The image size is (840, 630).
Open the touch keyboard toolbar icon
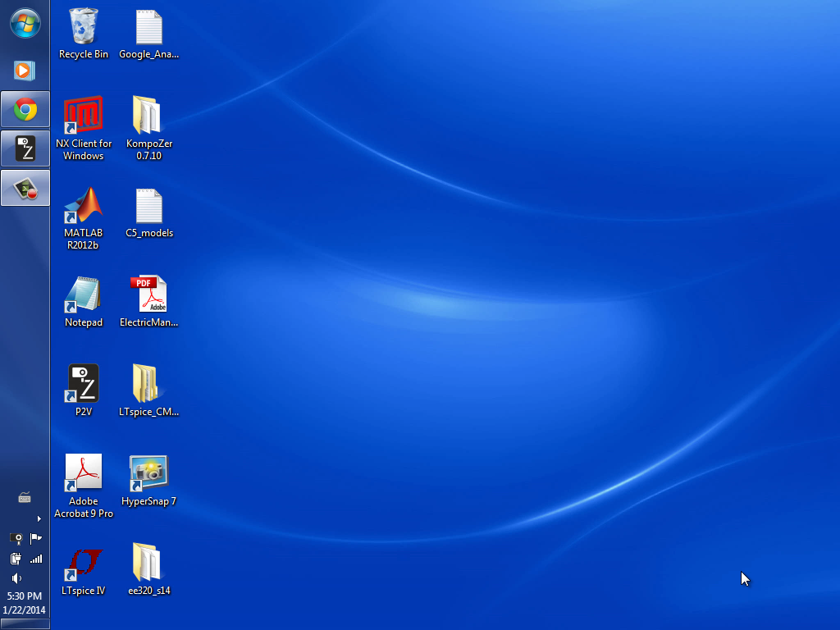click(25, 498)
